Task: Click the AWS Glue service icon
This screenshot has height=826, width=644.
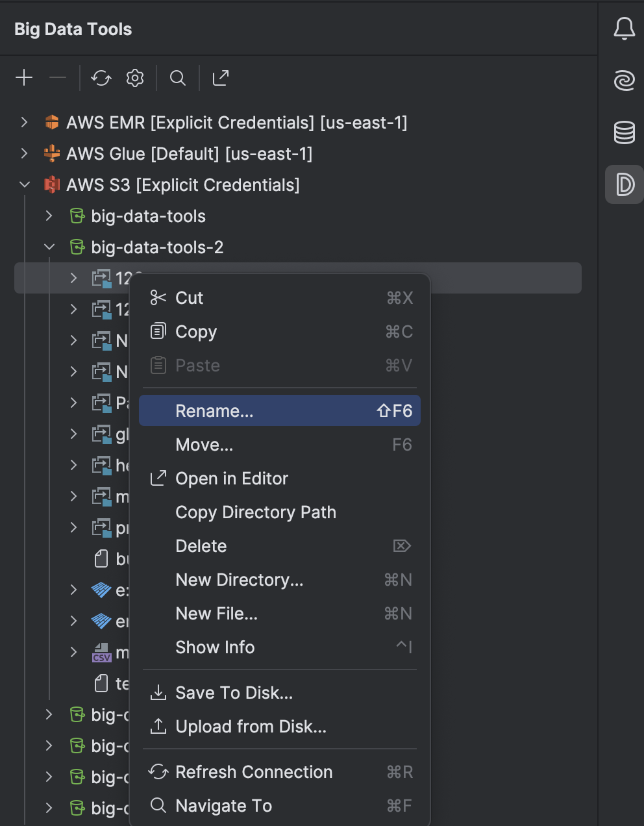Action: (x=52, y=153)
